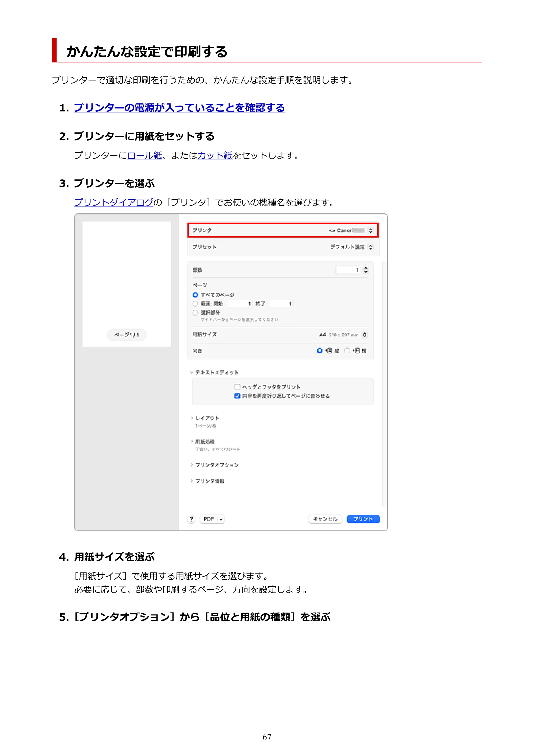This screenshot has width=534, height=756.
Task: Click the 1ページ/枚 layout summary text
Action: [206, 426]
